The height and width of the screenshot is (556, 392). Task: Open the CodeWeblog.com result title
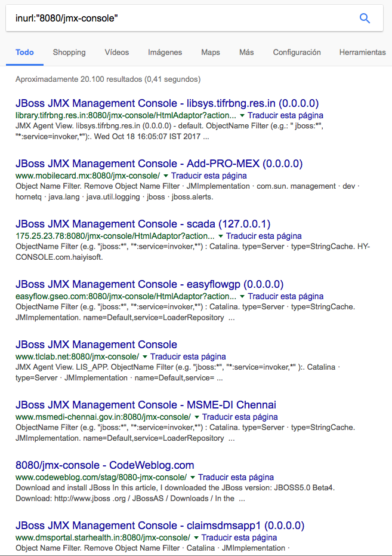[105, 465]
